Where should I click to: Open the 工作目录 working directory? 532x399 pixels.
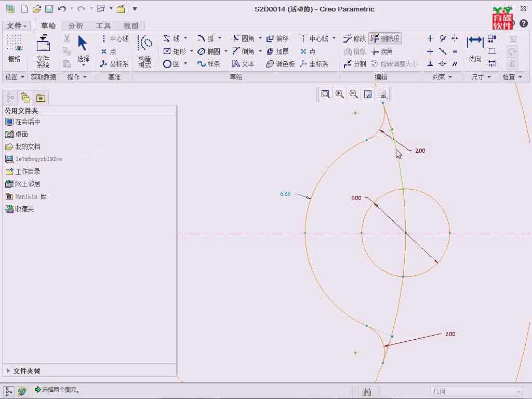pyautogui.click(x=22, y=171)
